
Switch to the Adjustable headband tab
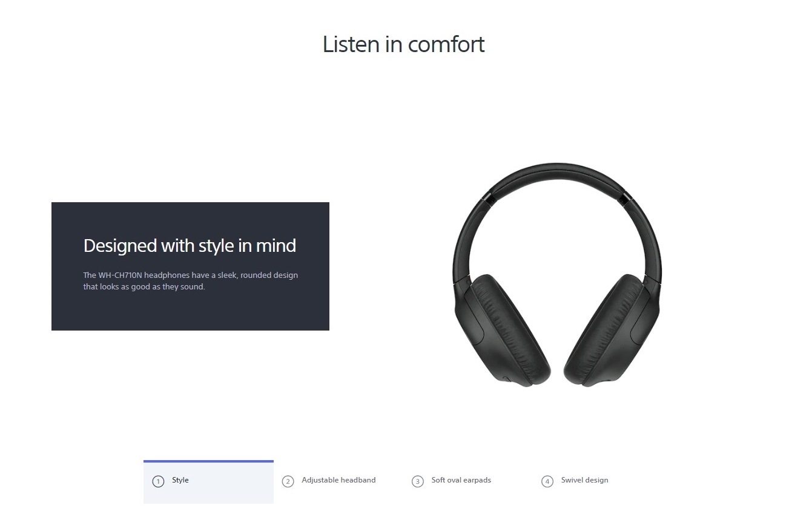point(338,480)
